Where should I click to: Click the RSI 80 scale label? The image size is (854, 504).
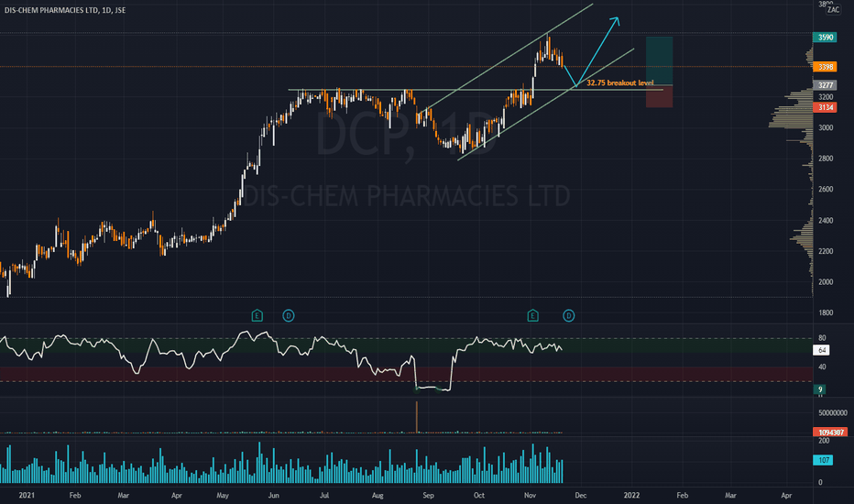822,338
